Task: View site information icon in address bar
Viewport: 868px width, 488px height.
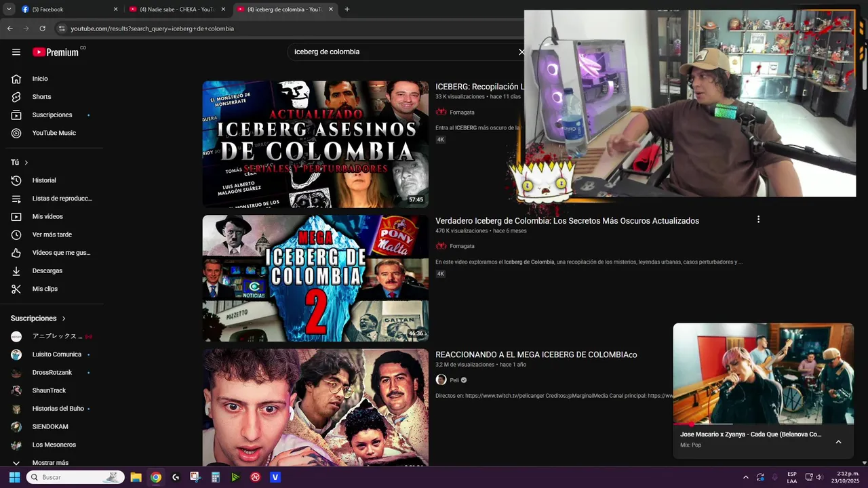Action: [x=62, y=28]
